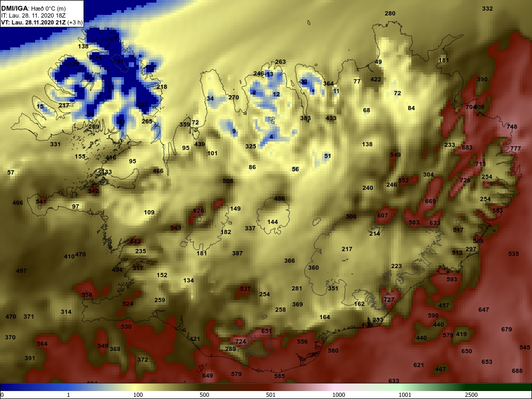The height and width of the screenshot is (399, 532).
Task: Click the color scale label '500'
Action: coord(204,395)
